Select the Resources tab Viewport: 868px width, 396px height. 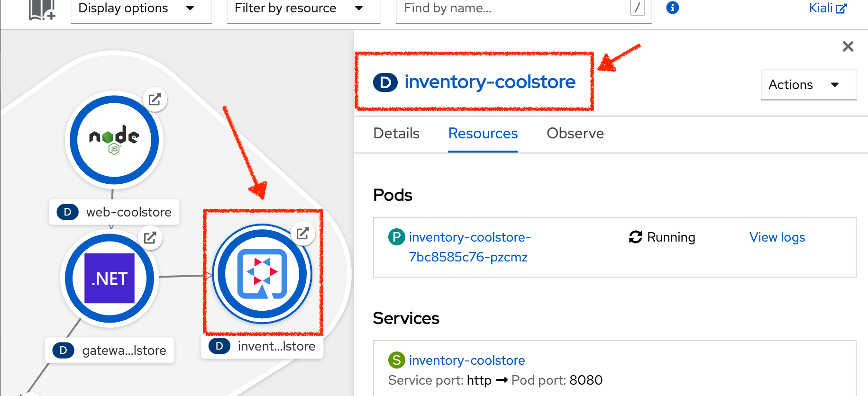point(483,134)
